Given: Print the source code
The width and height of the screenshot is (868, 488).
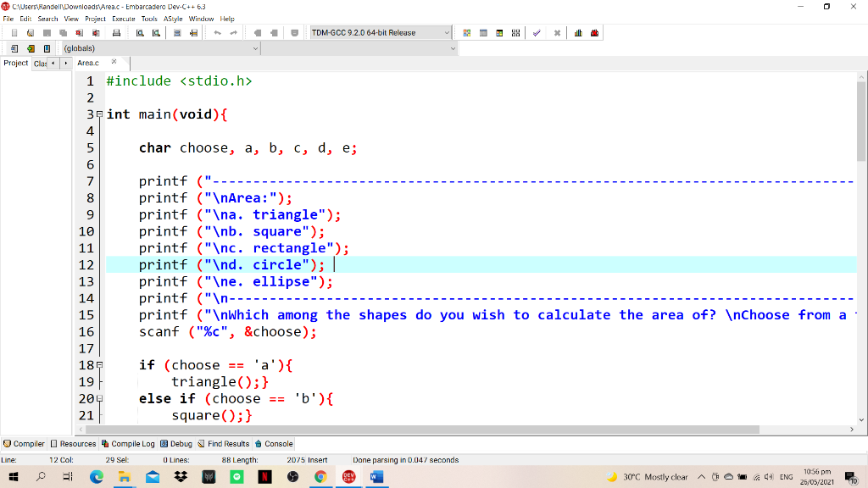Looking at the screenshot, I should [x=116, y=33].
